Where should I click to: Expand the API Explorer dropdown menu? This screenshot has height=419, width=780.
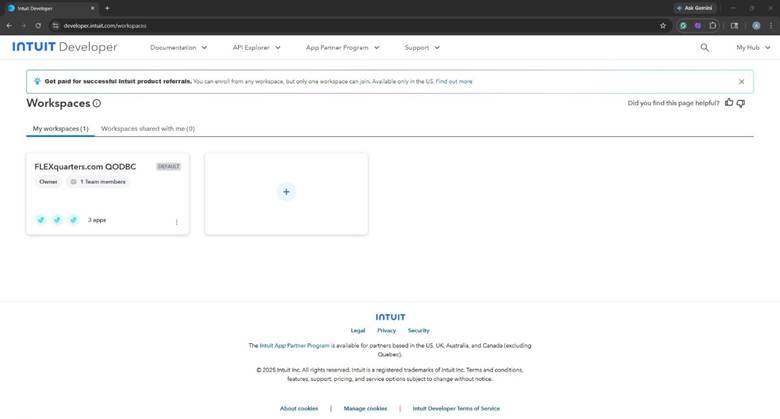click(257, 47)
